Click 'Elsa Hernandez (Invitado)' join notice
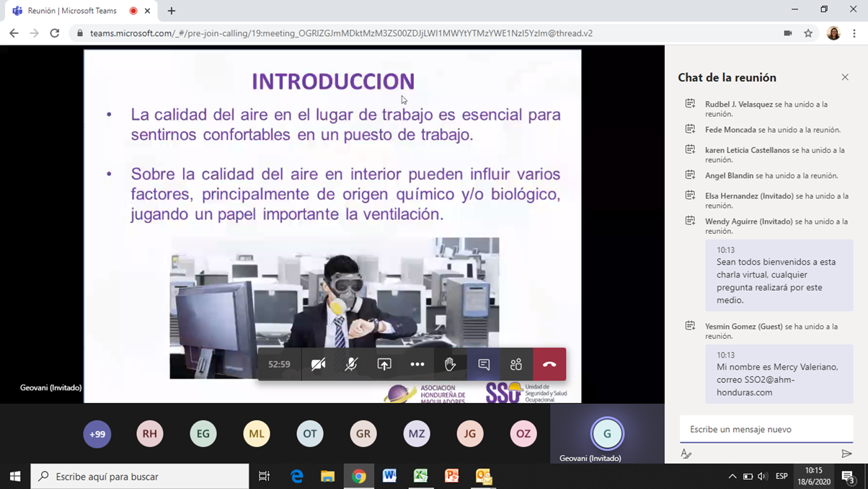The width and height of the screenshot is (868, 489). pyautogui.click(x=777, y=201)
